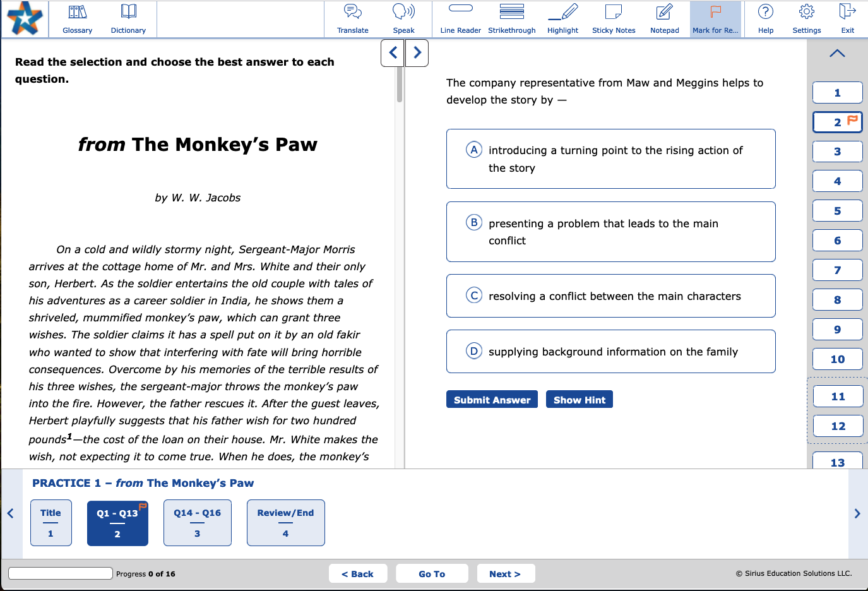This screenshot has height=591, width=868.
Task: Open the Dictionary tool
Action: [x=128, y=19]
